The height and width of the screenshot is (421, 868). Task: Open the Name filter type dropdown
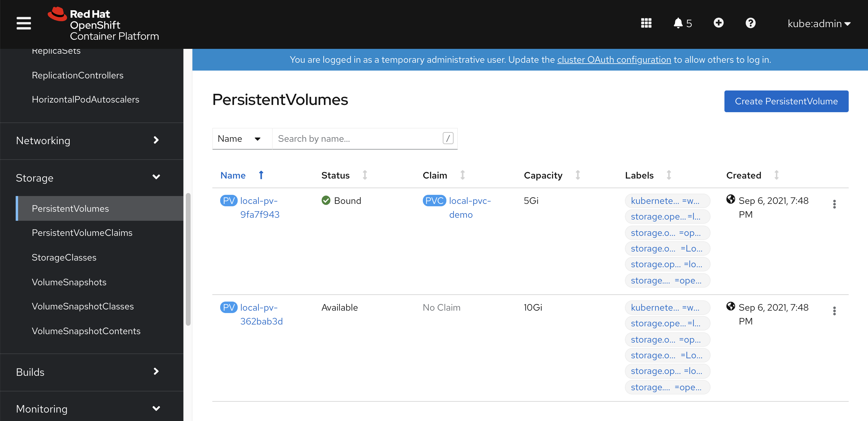point(242,139)
